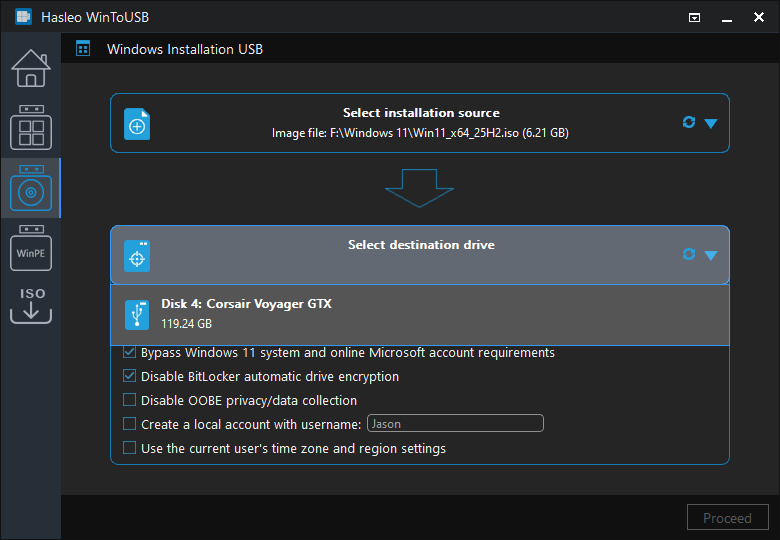Check Create a local account with username
This screenshot has width=780, height=540.
129,424
